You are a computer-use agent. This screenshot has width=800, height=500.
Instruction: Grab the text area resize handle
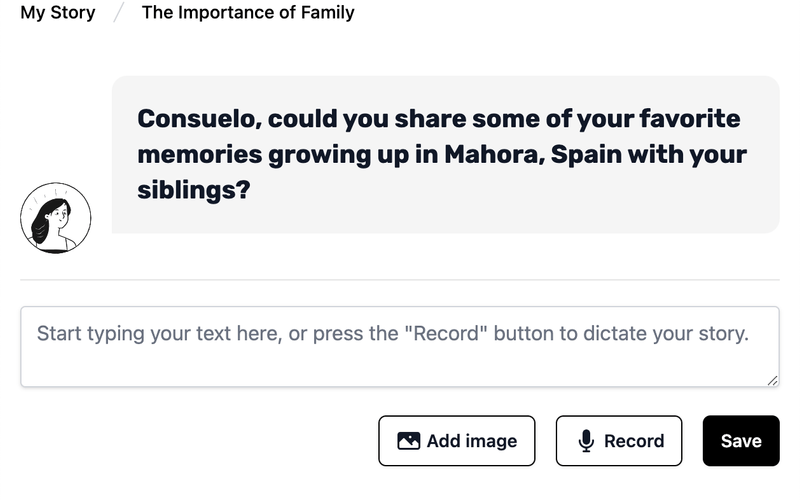click(772, 380)
